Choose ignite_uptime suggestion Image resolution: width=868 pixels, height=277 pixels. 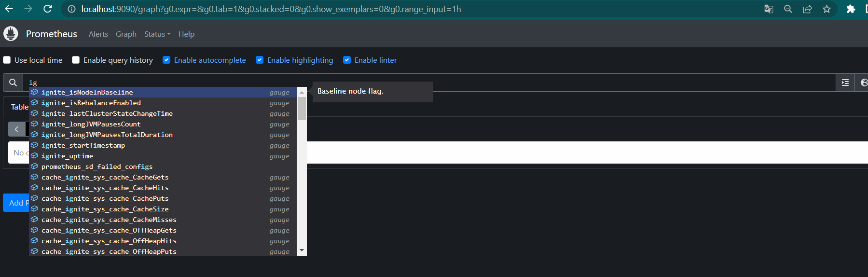(x=163, y=156)
